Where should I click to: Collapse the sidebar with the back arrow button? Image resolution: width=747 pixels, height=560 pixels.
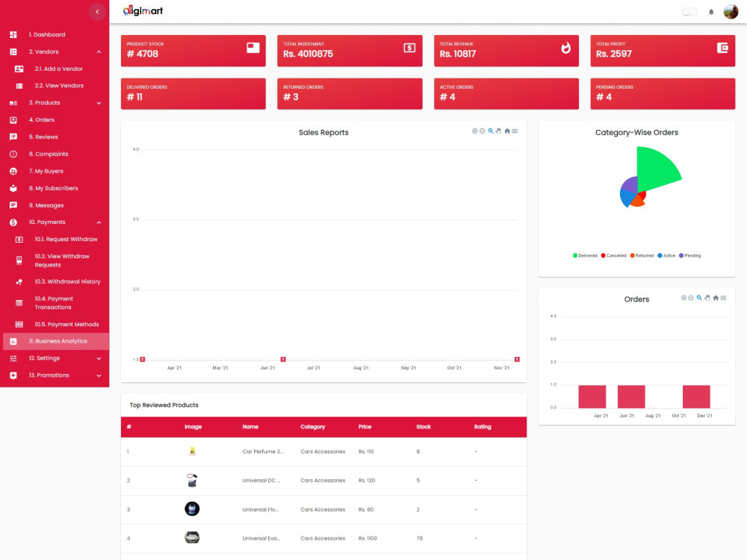[97, 12]
